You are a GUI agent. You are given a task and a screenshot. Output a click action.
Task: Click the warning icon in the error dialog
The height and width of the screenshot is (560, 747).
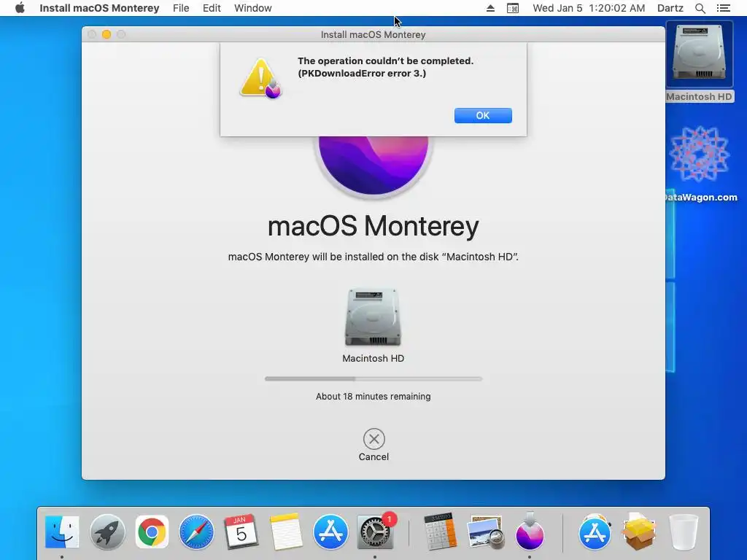[x=260, y=79]
